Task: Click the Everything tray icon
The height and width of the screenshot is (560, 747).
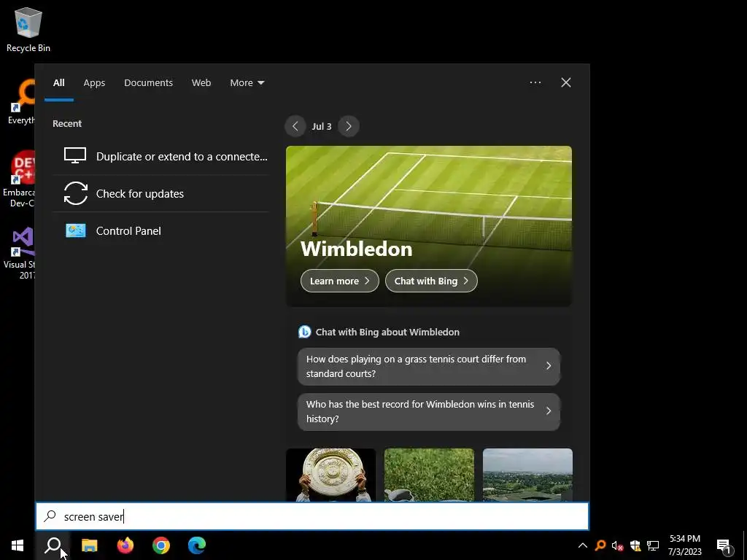Action: (600, 545)
